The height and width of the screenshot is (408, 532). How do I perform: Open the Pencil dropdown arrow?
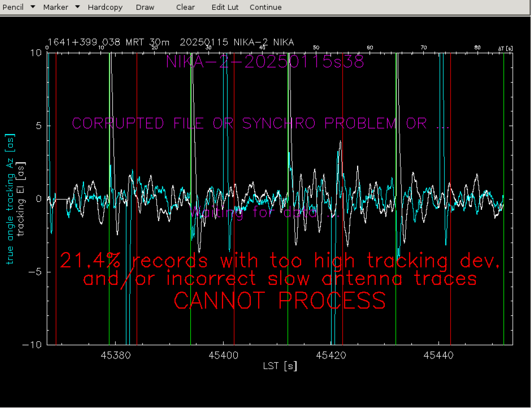point(33,7)
